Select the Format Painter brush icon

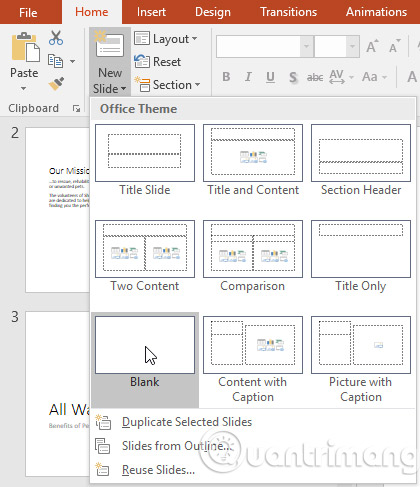pos(56,84)
